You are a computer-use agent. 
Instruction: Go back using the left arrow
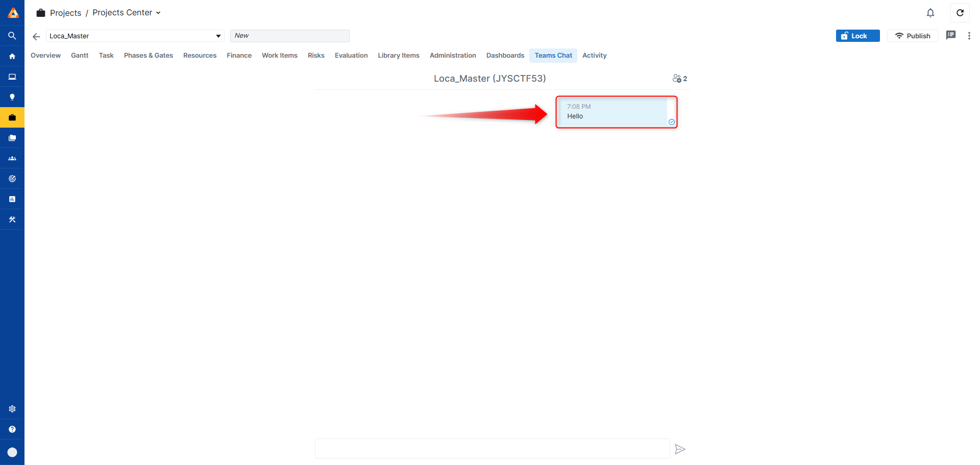click(x=36, y=36)
